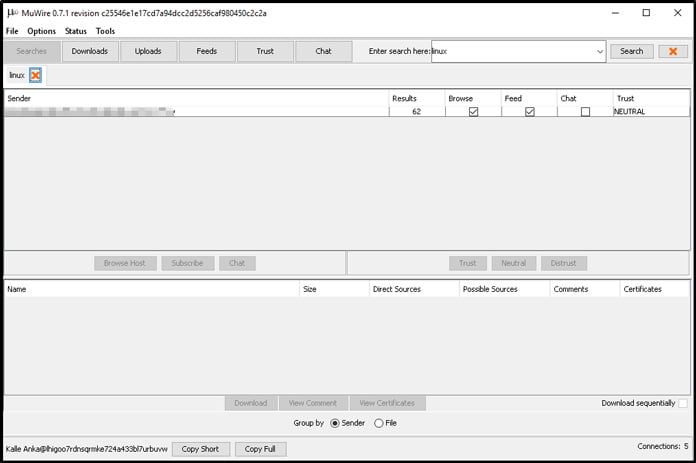The height and width of the screenshot is (463, 696).
Task: Sort files by the Size column header
Action: pyautogui.click(x=334, y=289)
